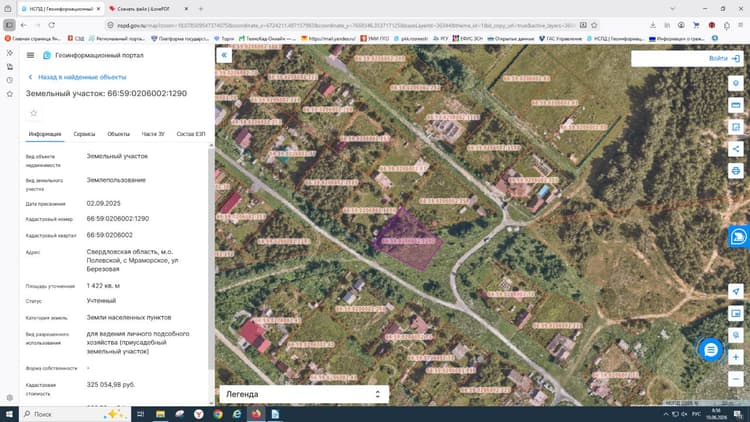Reload the page in the browser
The image size is (750, 422).
pyautogui.click(x=52, y=25)
